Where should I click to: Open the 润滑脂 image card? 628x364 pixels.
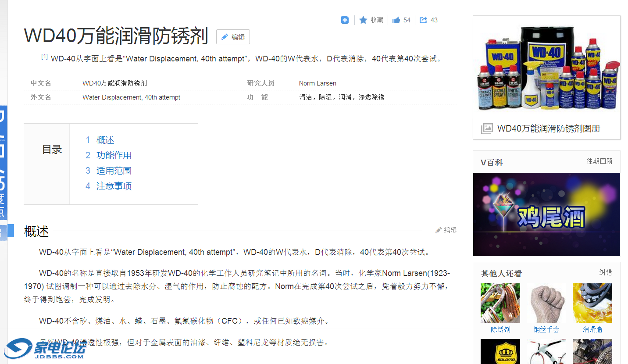[592, 303]
